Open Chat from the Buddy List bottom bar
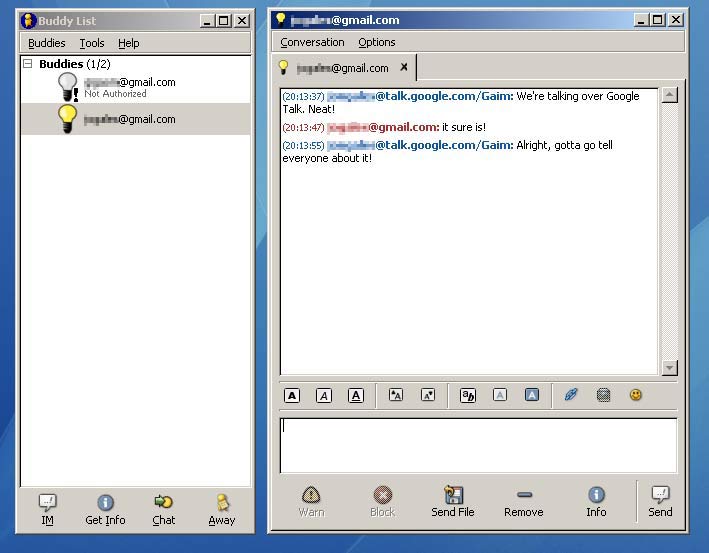 pyautogui.click(x=164, y=510)
